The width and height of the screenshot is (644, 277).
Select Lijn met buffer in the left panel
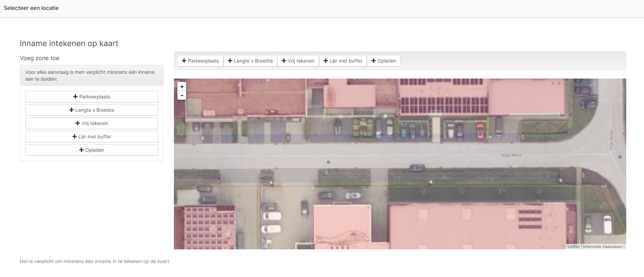point(92,137)
